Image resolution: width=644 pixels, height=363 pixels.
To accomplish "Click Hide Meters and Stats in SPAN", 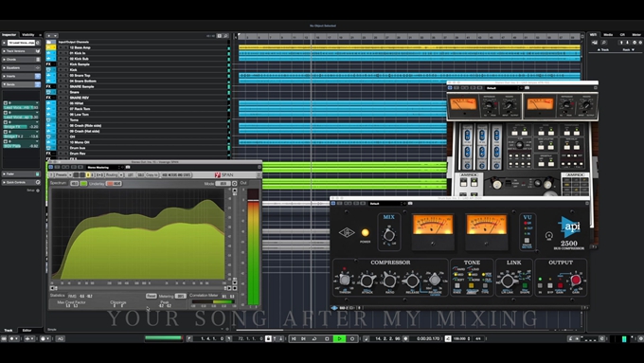I will tap(177, 174).
